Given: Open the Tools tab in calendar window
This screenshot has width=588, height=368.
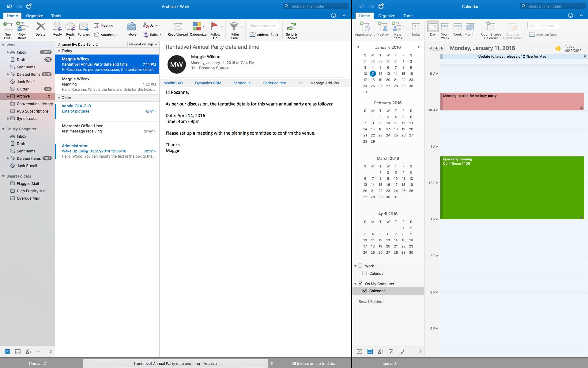Looking at the screenshot, I should pyautogui.click(x=408, y=16).
